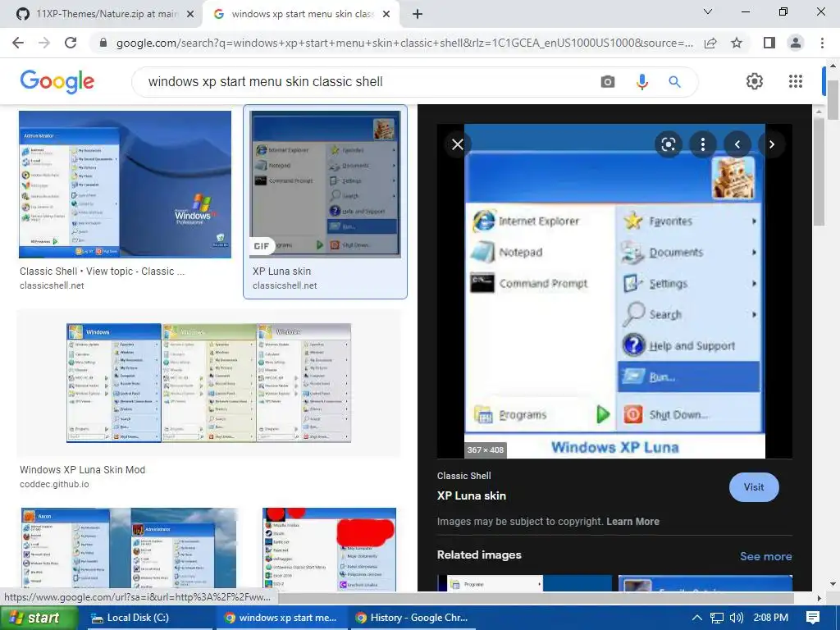840x630 pixels.
Task: Open the notification center icon
Action: pos(813,618)
